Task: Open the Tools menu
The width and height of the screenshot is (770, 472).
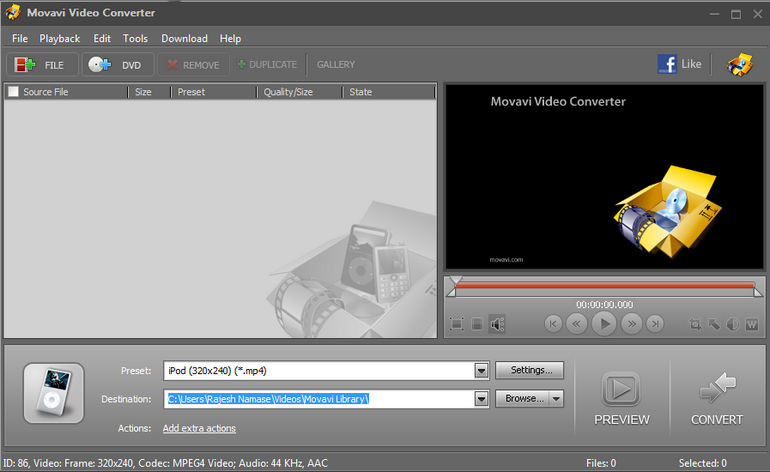Action: pyautogui.click(x=135, y=38)
